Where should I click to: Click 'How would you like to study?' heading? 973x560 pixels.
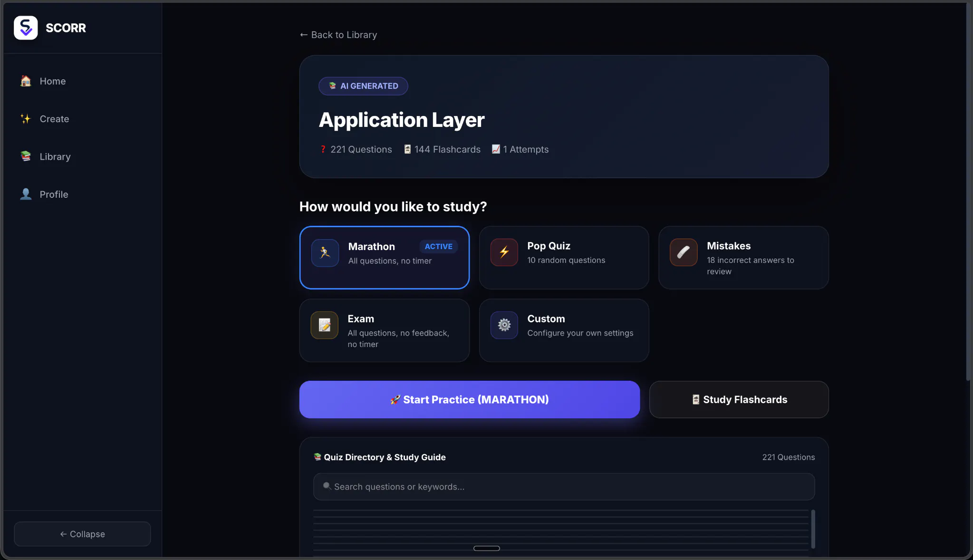tap(393, 206)
